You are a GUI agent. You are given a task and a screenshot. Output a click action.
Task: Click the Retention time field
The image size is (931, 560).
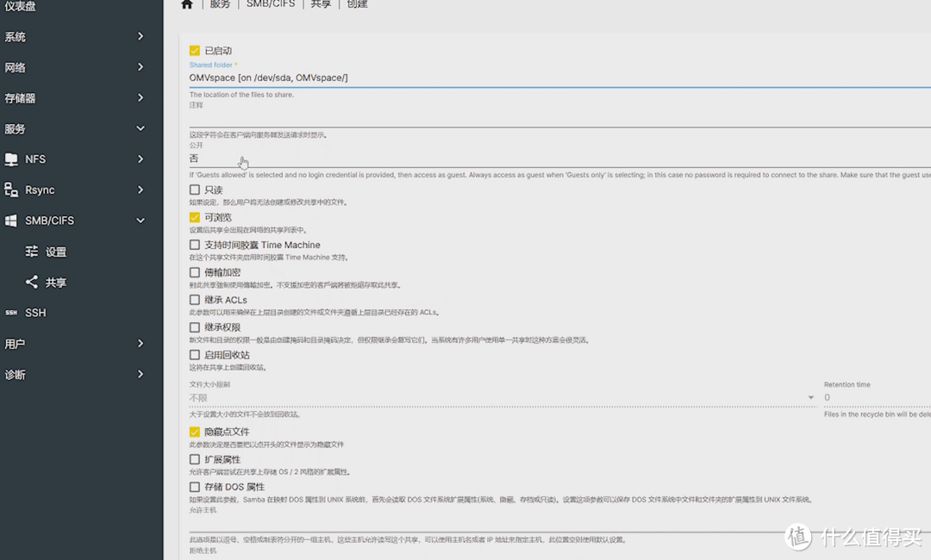[877, 397]
